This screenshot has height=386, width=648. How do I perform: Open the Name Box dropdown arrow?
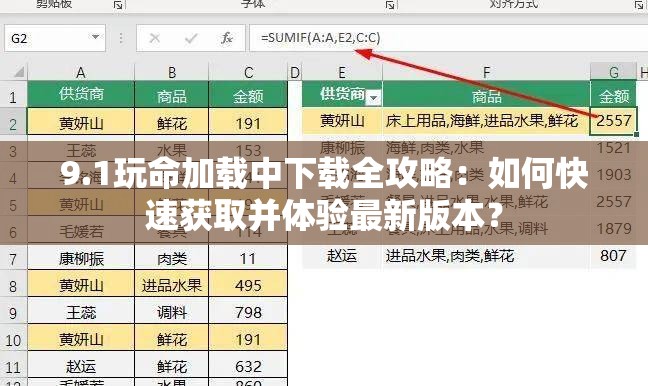95,37
